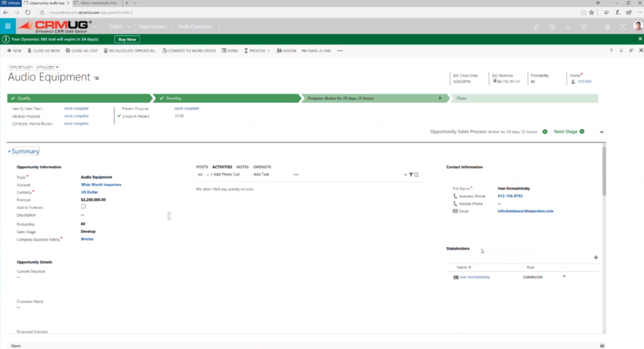644x349 pixels.
Task: Click the activities grid view icon
Action: 417,174
